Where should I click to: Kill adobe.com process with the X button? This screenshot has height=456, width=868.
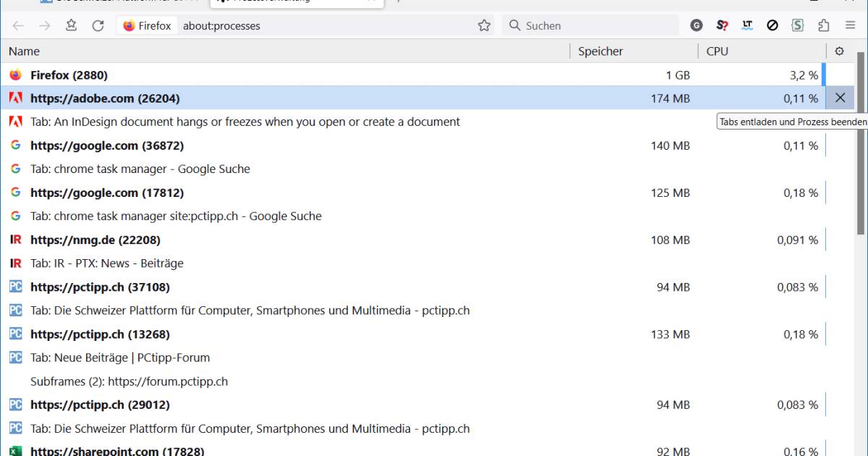[x=839, y=98]
